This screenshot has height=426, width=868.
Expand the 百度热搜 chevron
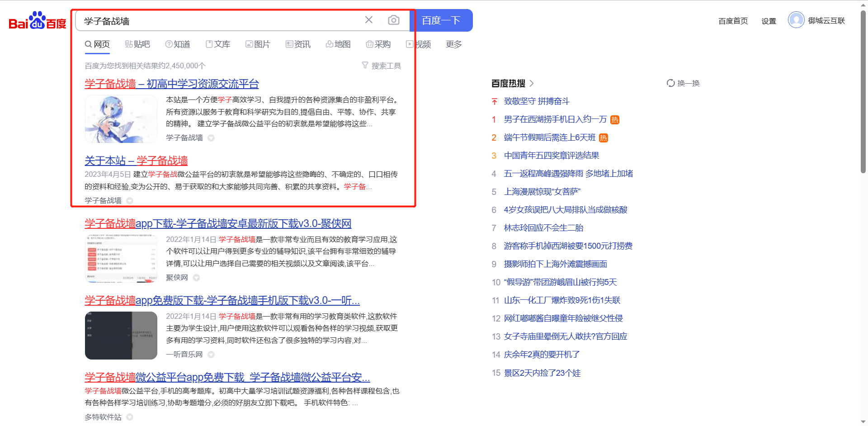click(x=532, y=83)
